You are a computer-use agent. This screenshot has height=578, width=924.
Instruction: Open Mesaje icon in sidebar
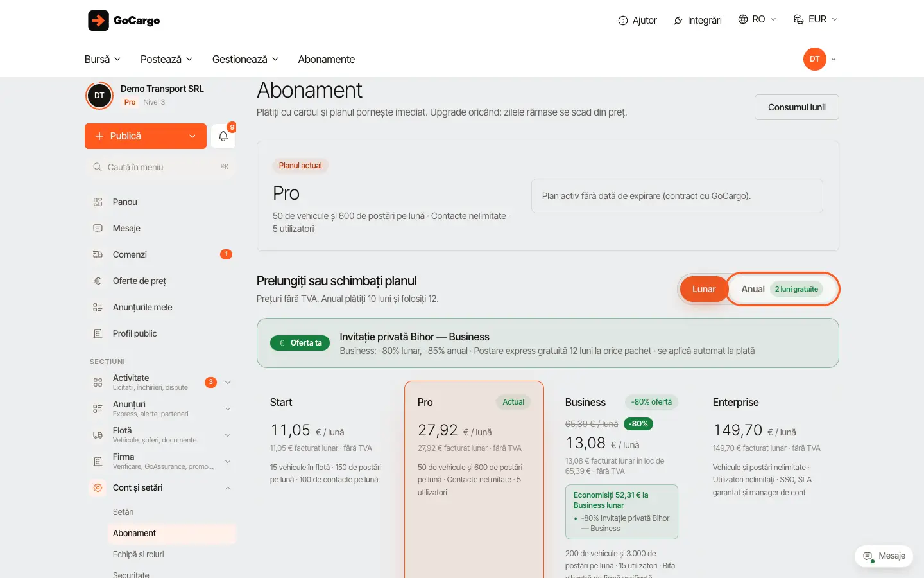click(x=98, y=228)
